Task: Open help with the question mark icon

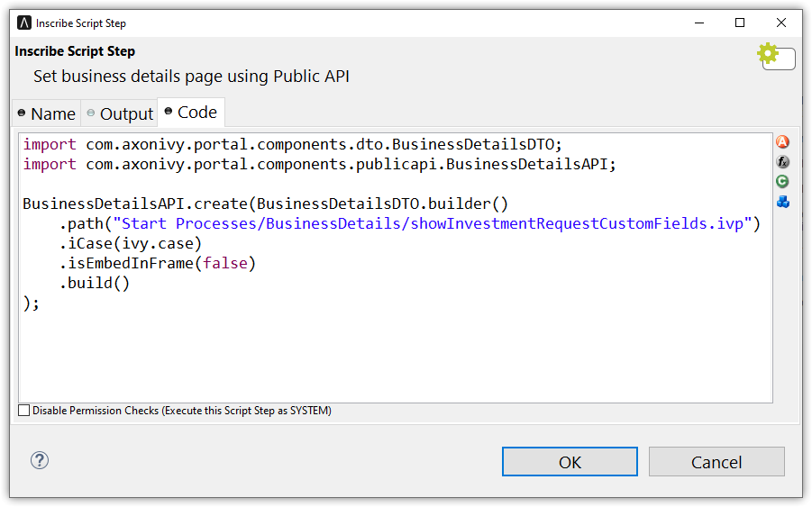Action: coord(40,460)
